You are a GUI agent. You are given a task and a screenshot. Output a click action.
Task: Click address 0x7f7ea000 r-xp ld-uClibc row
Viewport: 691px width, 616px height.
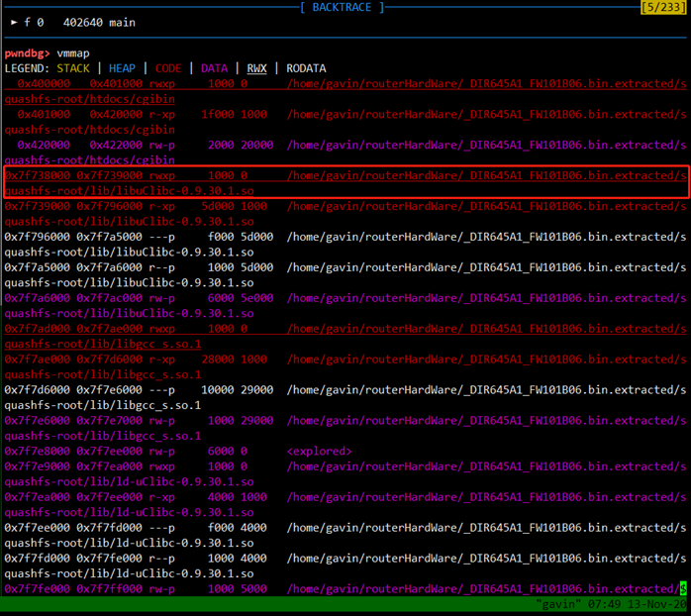pyautogui.click(x=37, y=497)
